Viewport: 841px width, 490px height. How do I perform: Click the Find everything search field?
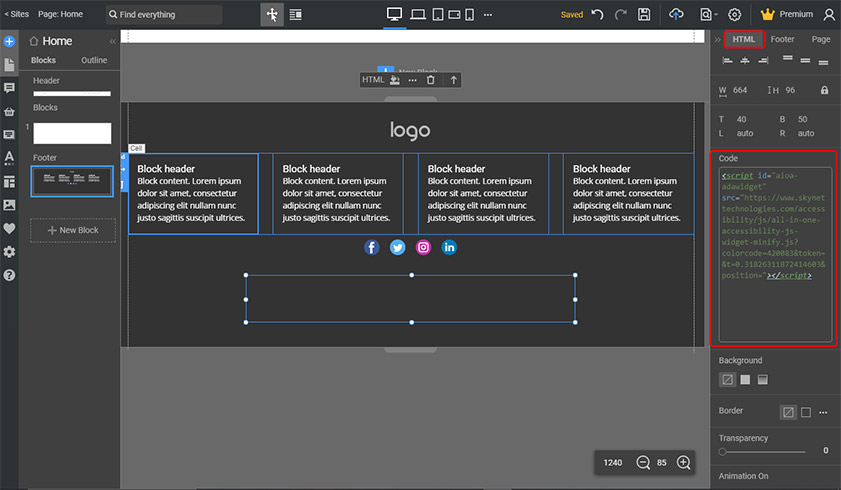pyautogui.click(x=164, y=14)
